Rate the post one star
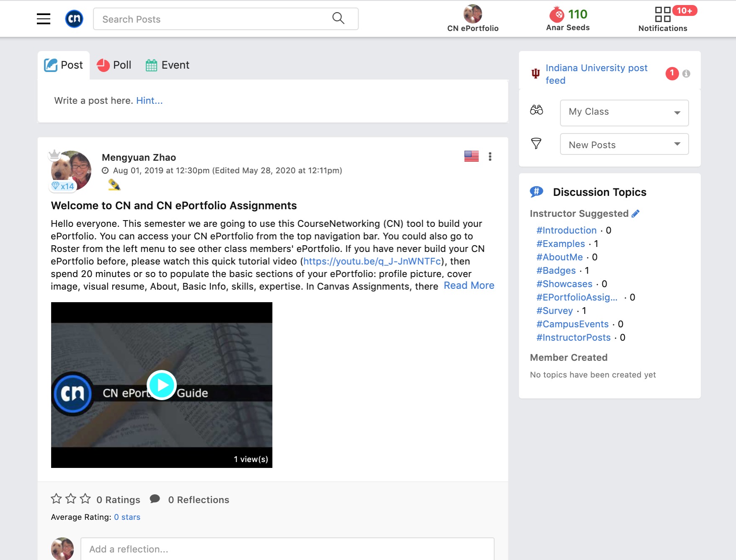 [56, 498]
